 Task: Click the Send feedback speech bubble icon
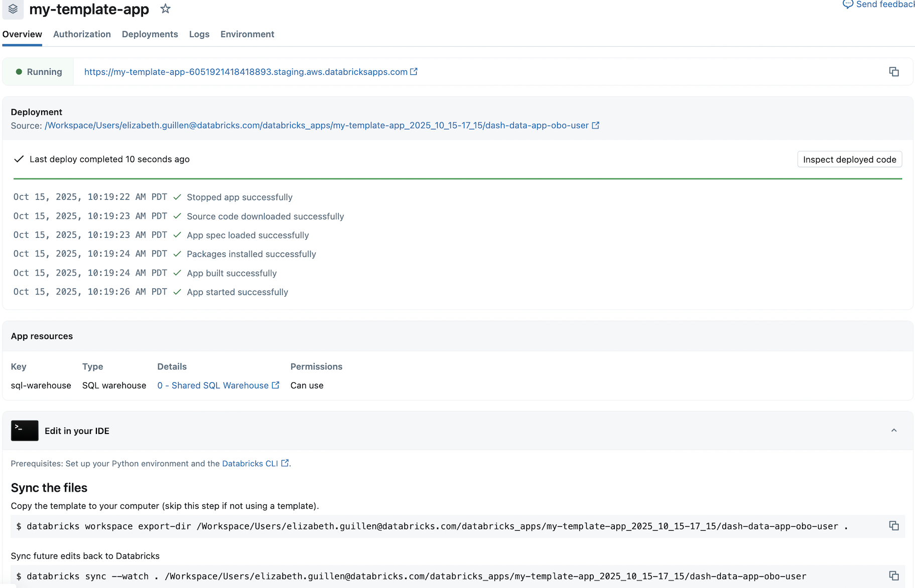(847, 4)
